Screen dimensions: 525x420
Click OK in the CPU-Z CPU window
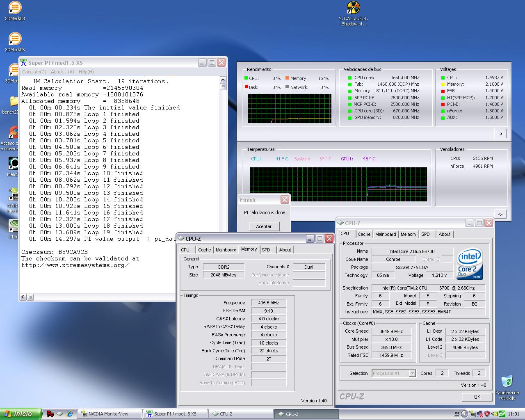pyautogui.click(x=477, y=397)
